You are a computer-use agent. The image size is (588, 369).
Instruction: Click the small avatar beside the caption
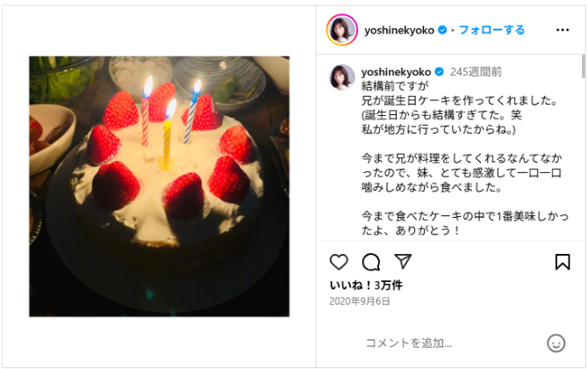(x=342, y=77)
